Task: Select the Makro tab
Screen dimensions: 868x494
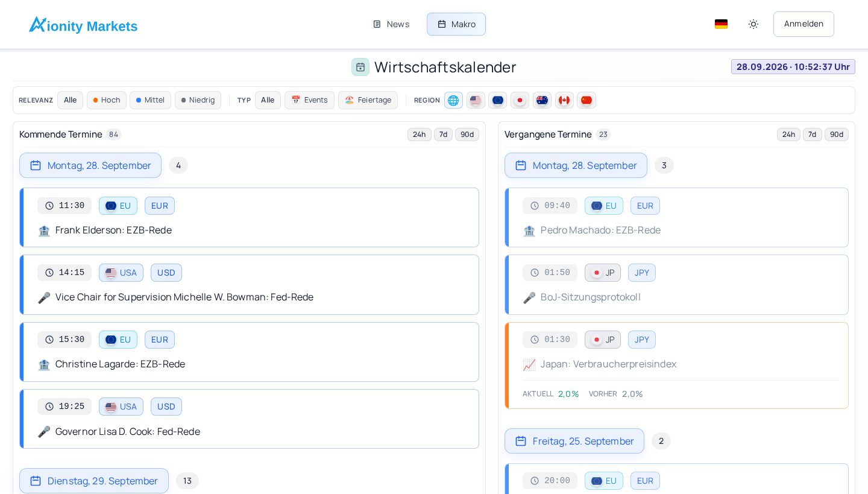Action: pos(456,24)
